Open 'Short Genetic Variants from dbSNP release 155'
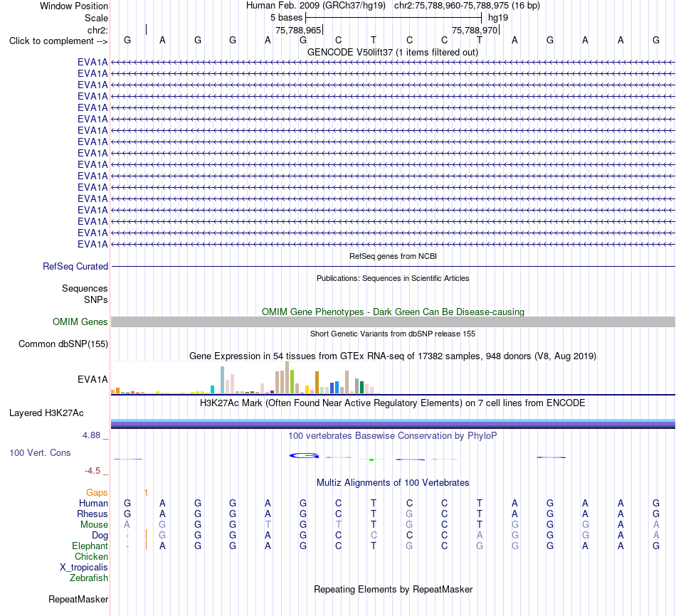Screen dimensions: 676x616 393,334
